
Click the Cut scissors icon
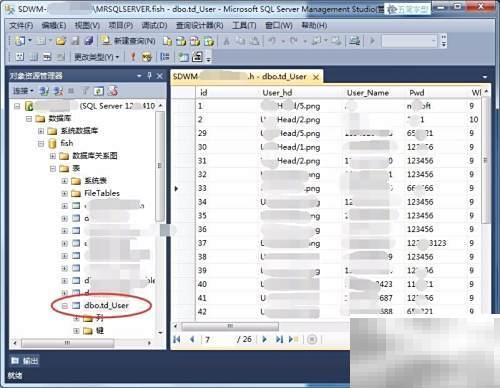click(x=227, y=41)
